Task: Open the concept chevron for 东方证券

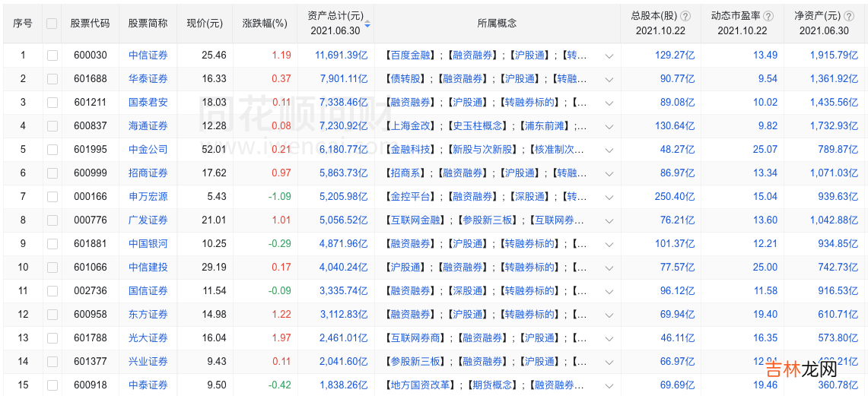Action: 609,315
